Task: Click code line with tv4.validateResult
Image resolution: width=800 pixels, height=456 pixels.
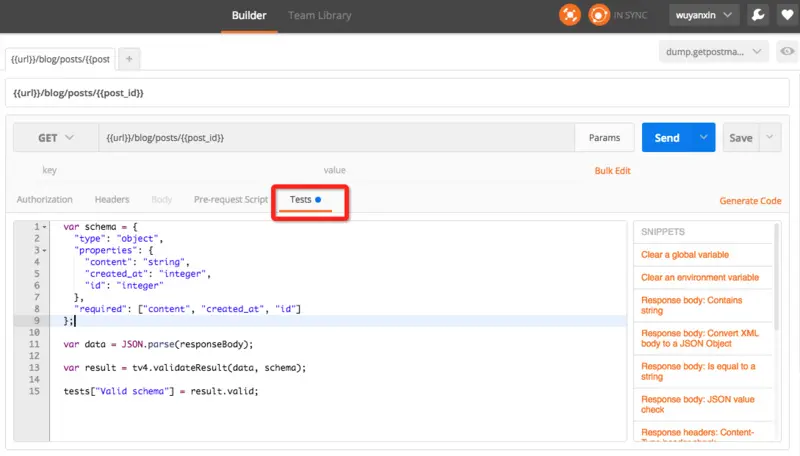Action: point(185,368)
